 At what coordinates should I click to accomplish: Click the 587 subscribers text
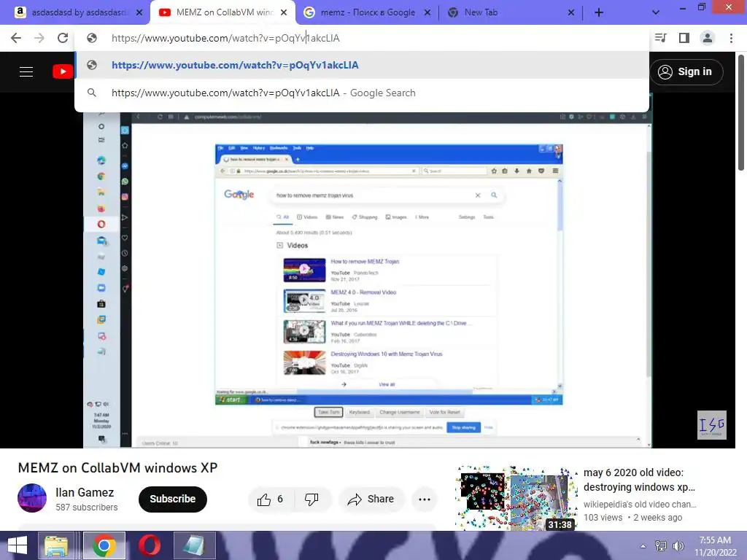click(87, 507)
